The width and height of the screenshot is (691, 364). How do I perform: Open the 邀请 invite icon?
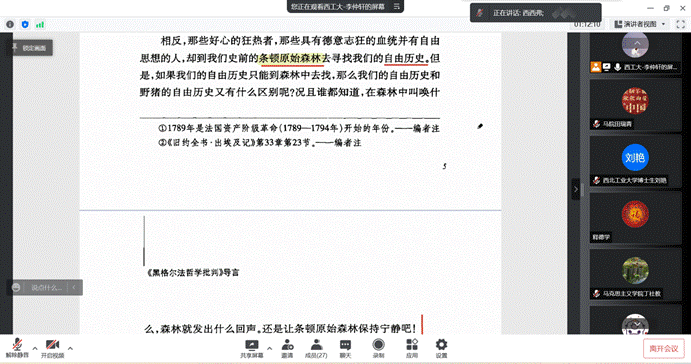tap(287, 348)
